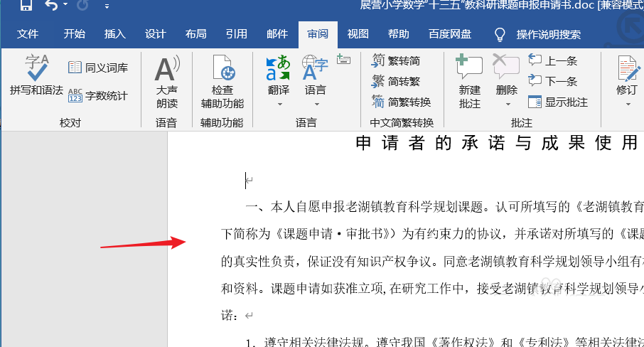Click the 操作说明搜索 search box
Image resolution: width=644 pixels, height=347 pixels.
coord(548,35)
